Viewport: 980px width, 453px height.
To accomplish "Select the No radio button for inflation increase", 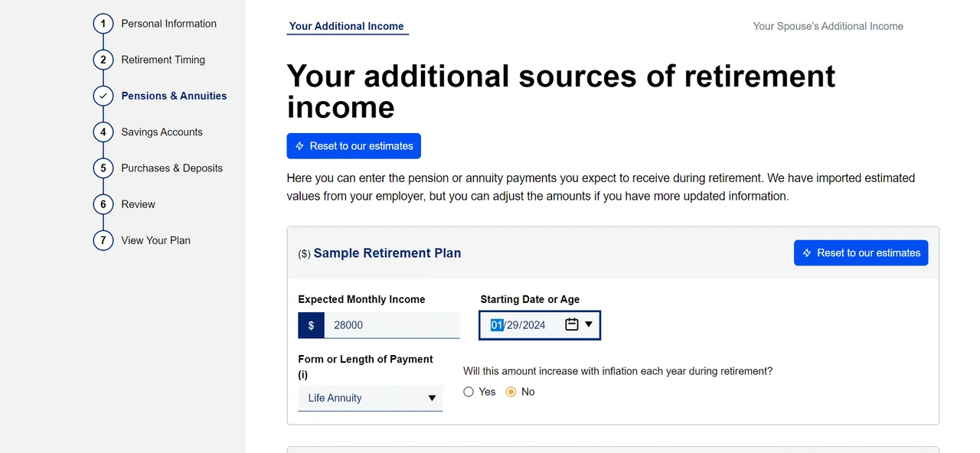I will pos(511,391).
